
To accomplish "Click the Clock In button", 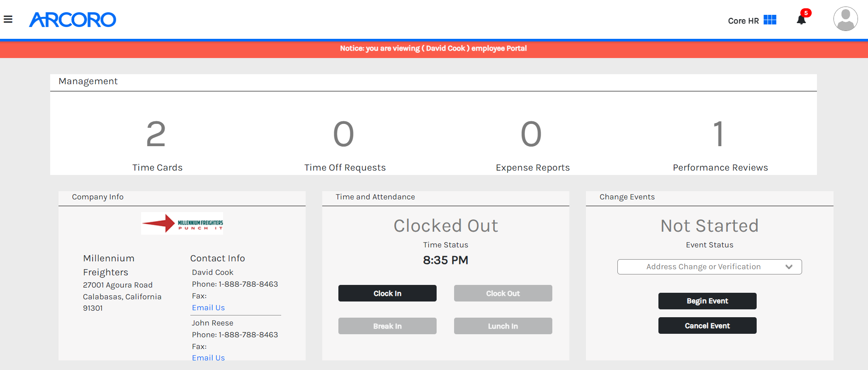I will pyautogui.click(x=387, y=293).
